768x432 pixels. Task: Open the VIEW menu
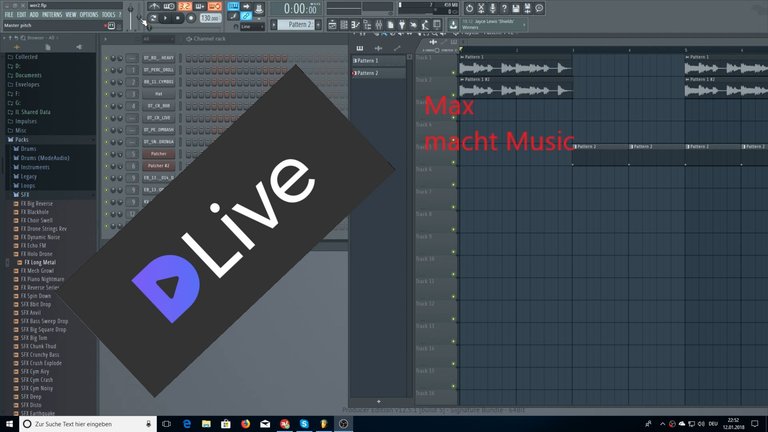click(71, 15)
